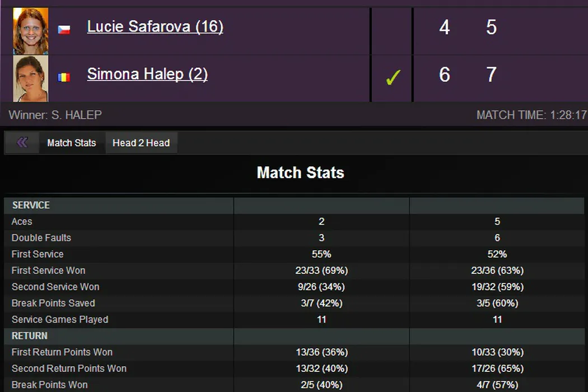Open Lucie Safarova's profile photo

click(x=30, y=30)
